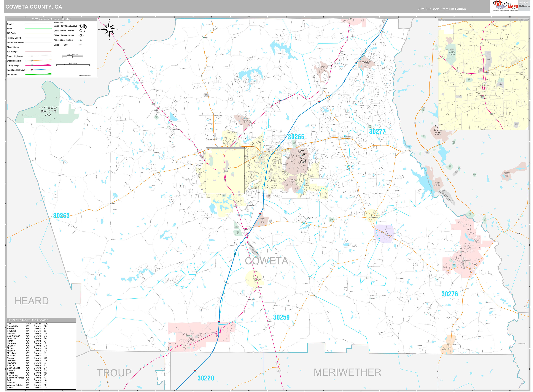Screen dimensions: 533x392
Task: Click the MarketMAPS logo
Action: (505, 6)
